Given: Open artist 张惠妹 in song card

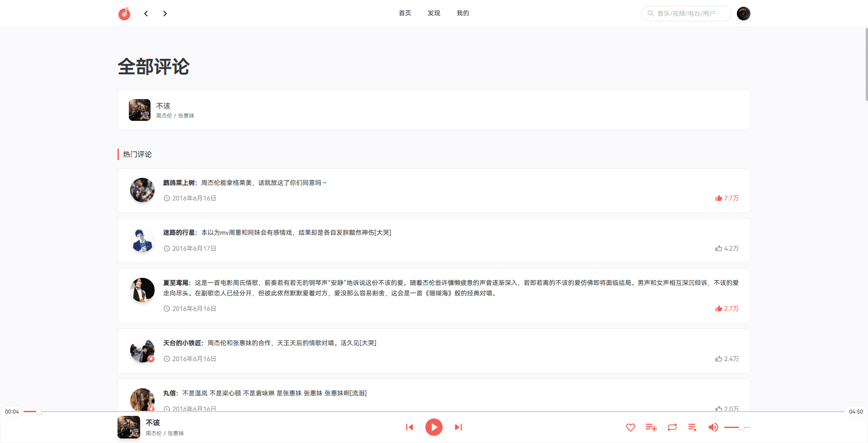Looking at the screenshot, I should click(x=186, y=116).
